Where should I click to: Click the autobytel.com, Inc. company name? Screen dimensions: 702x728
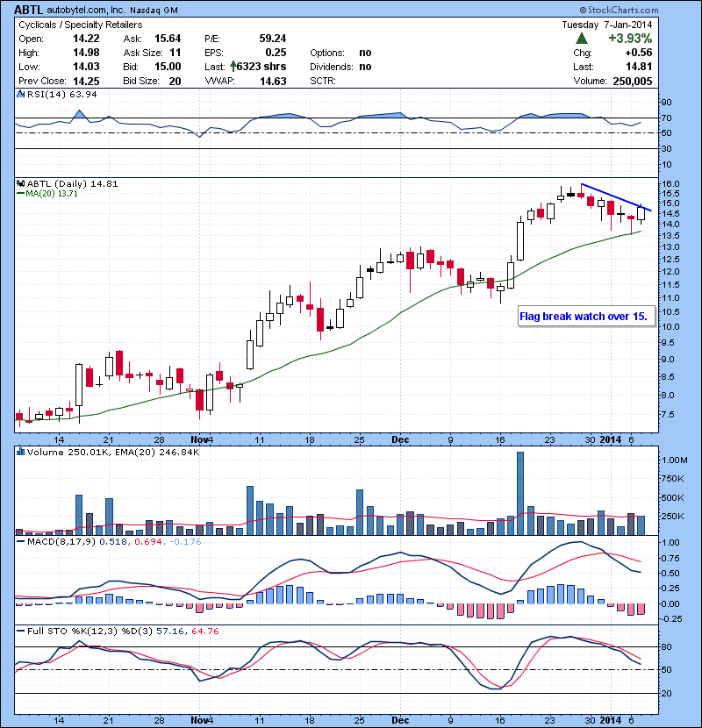pyautogui.click(x=86, y=10)
